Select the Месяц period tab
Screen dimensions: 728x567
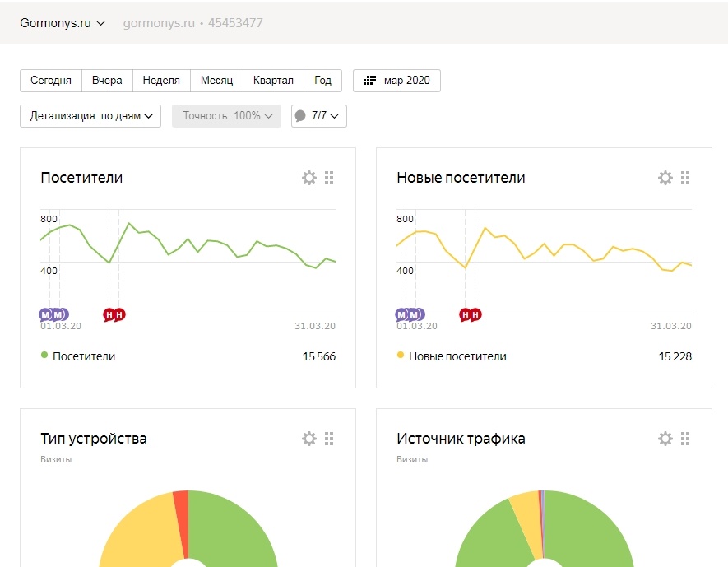(217, 81)
